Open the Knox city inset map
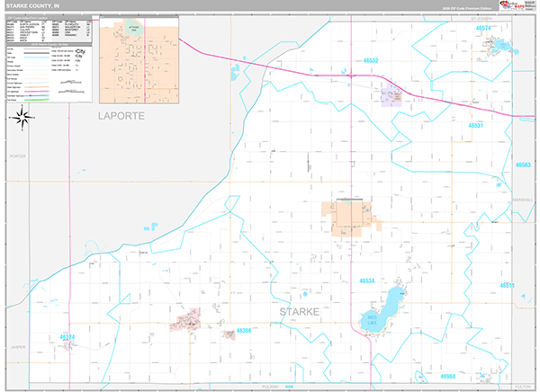 139,60
